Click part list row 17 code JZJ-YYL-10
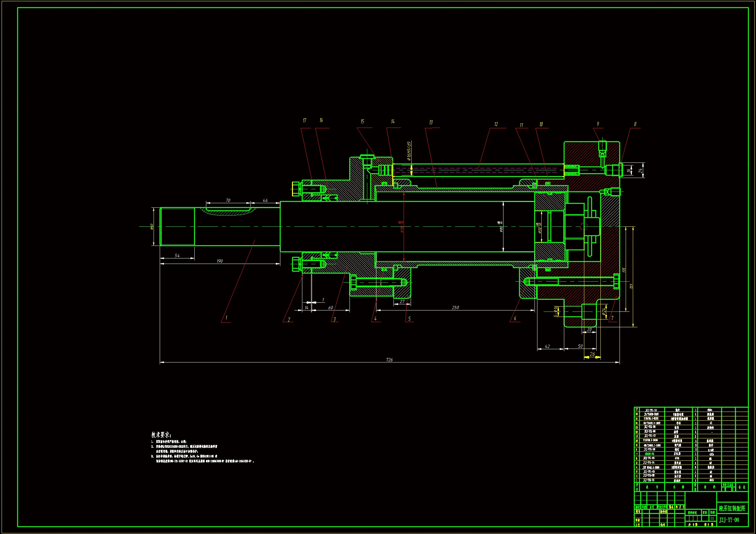Screen dimensions: 756x534 [x=651, y=410]
